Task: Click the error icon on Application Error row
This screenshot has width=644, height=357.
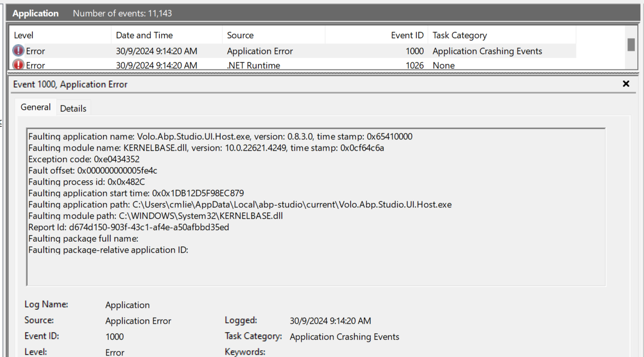Action: pos(18,51)
